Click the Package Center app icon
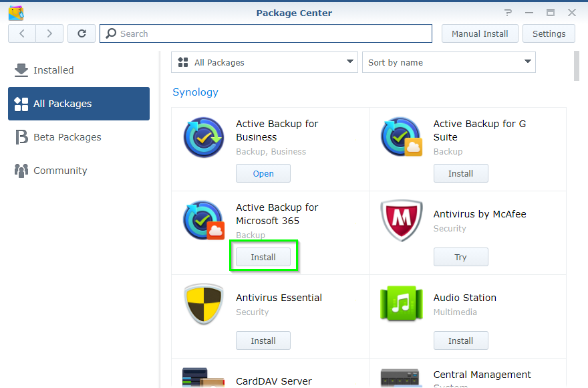Screen dimensions: 588x388 (x=16, y=13)
